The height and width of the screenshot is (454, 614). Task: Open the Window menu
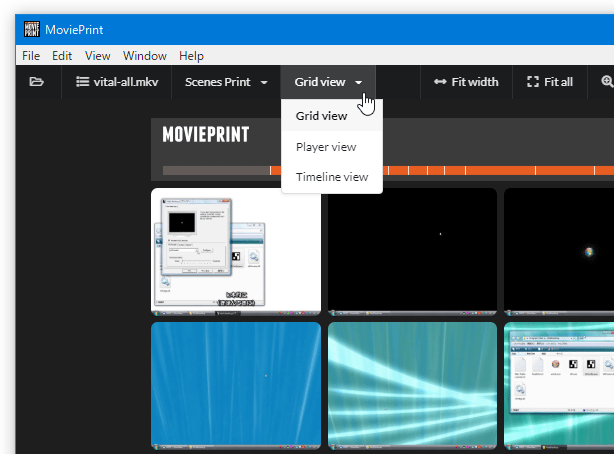[144, 56]
